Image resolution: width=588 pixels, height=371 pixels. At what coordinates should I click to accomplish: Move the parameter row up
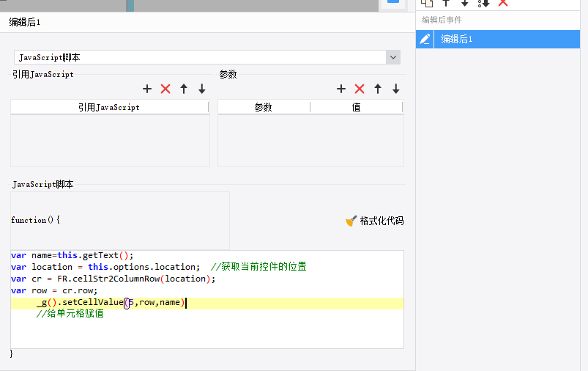click(x=378, y=89)
